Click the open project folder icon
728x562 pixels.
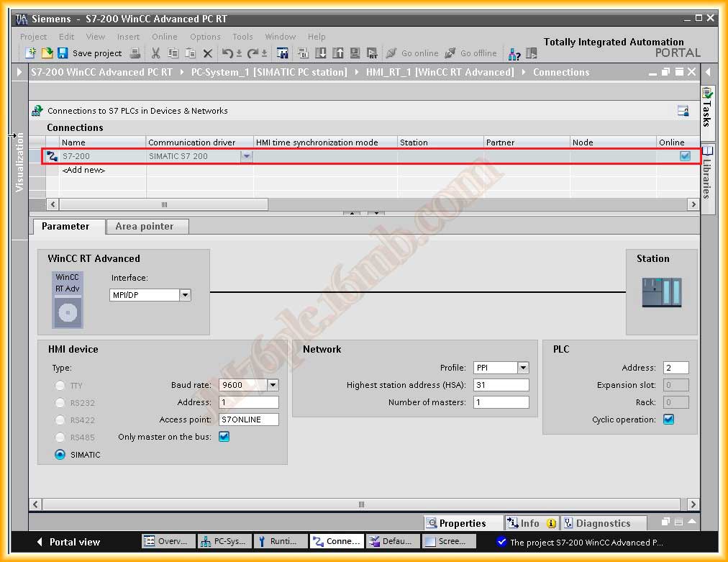click(47, 53)
